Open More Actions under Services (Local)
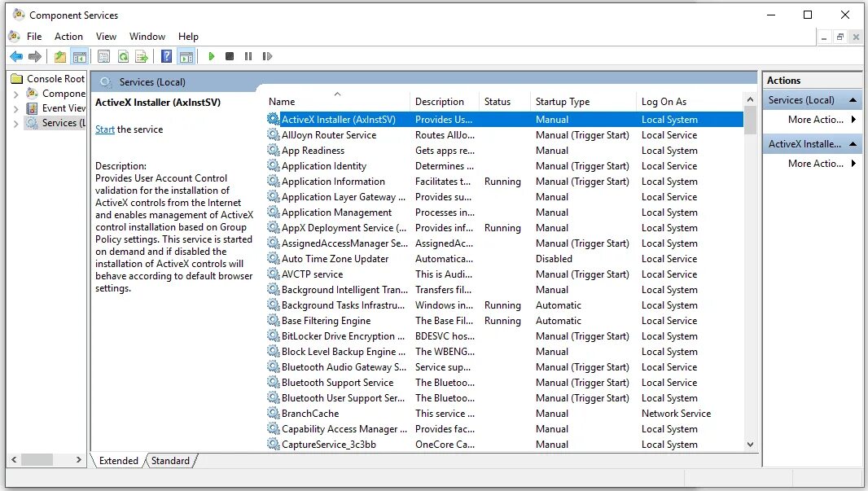The width and height of the screenshot is (868, 491). [x=822, y=120]
